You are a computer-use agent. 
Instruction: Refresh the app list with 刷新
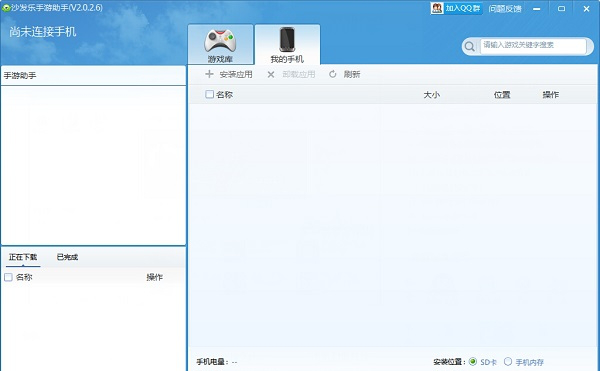(x=344, y=74)
